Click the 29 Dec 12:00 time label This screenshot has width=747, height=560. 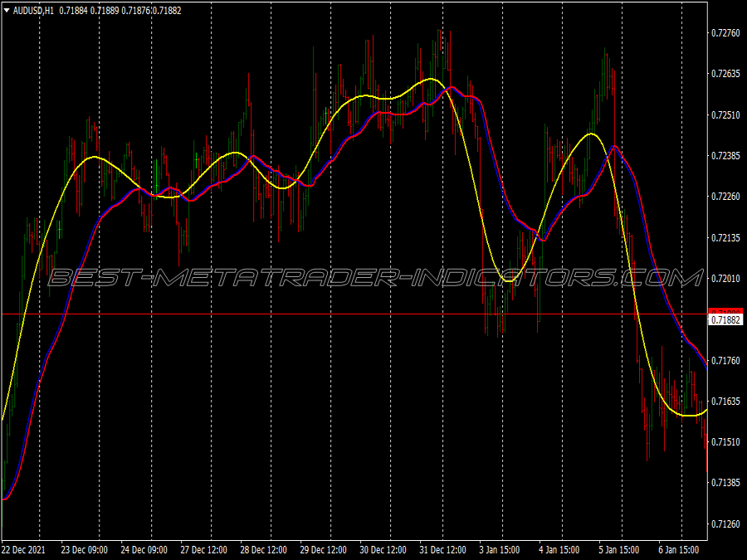click(324, 550)
